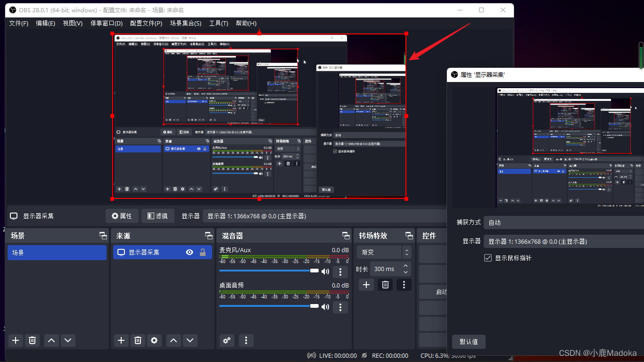Click OBS logo in main title bar

pos(13,10)
